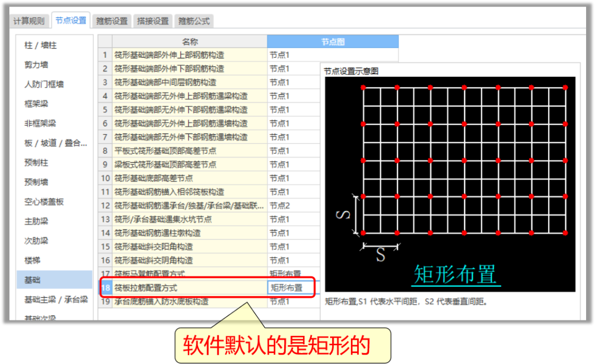Choose 预制柱 in the sidebar
The width and height of the screenshot is (596, 364).
click(36, 163)
